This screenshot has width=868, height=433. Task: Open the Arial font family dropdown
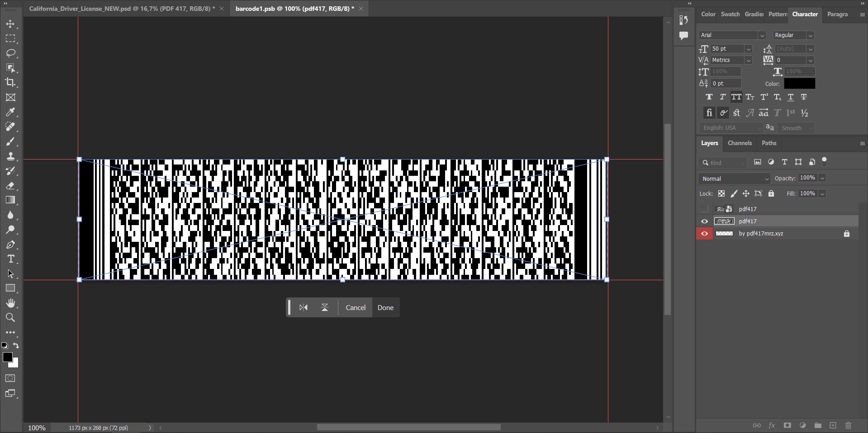(x=762, y=35)
